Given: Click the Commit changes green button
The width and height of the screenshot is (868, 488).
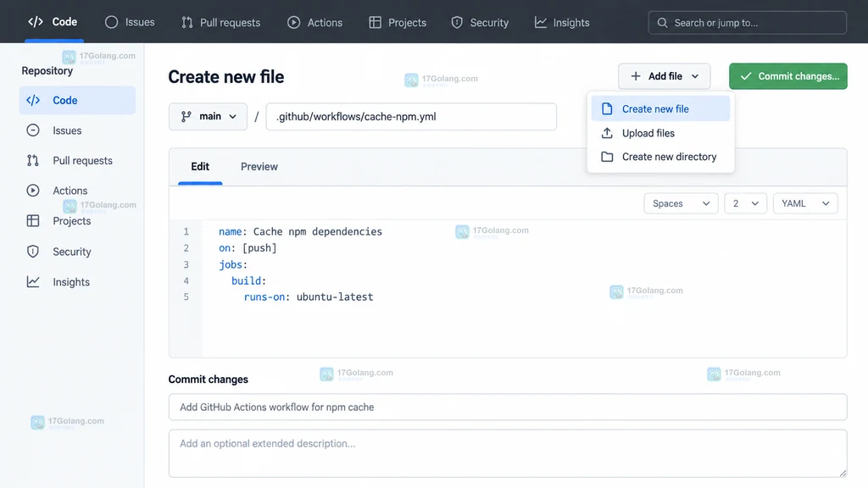Looking at the screenshot, I should (x=788, y=76).
